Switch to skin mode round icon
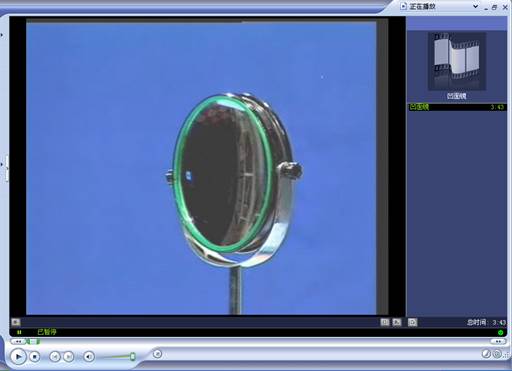Viewport: 512px width, 371px height. (x=497, y=354)
